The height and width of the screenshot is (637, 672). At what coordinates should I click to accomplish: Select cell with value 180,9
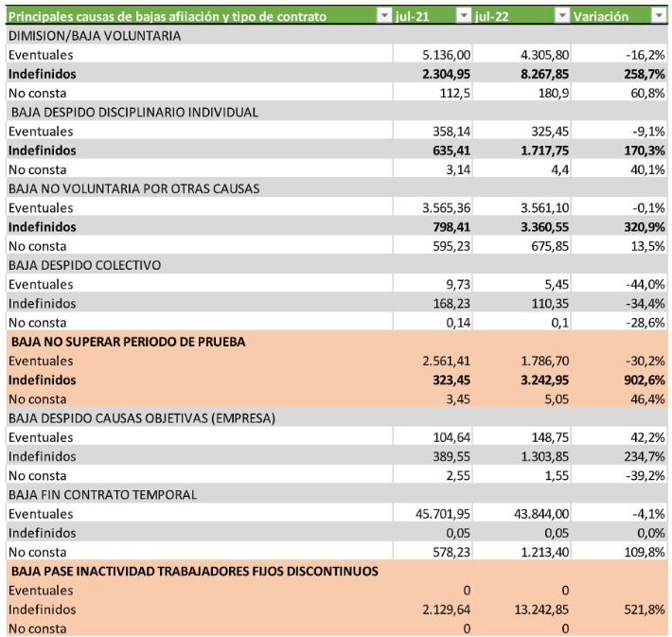click(522, 93)
